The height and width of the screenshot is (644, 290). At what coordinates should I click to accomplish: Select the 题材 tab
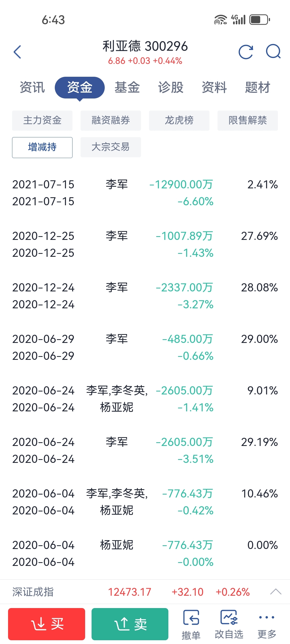tap(258, 87)
